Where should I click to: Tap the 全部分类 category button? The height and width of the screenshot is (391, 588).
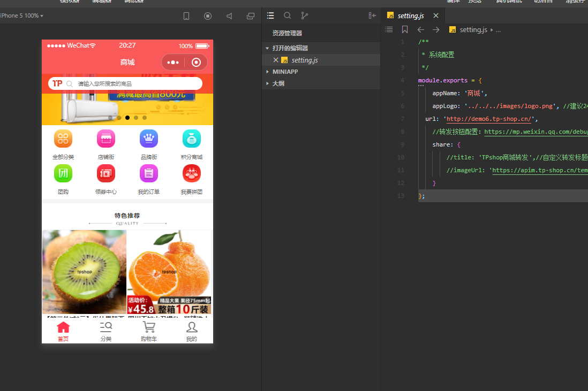pos(63,144)
